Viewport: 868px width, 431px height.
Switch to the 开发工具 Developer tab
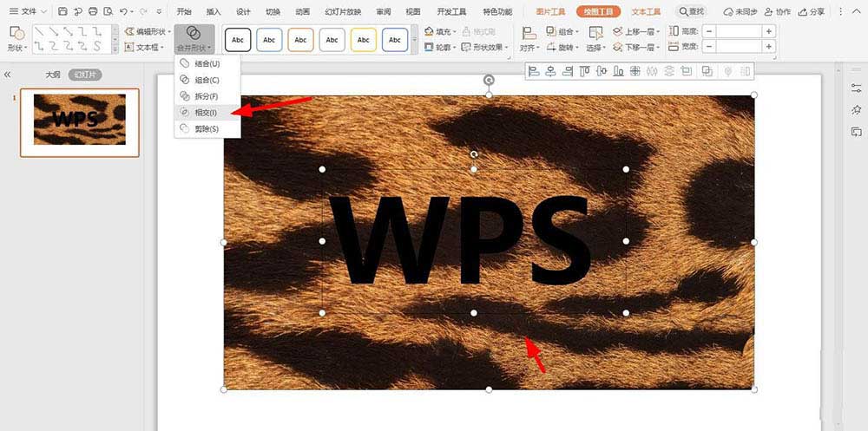(451, 11)
